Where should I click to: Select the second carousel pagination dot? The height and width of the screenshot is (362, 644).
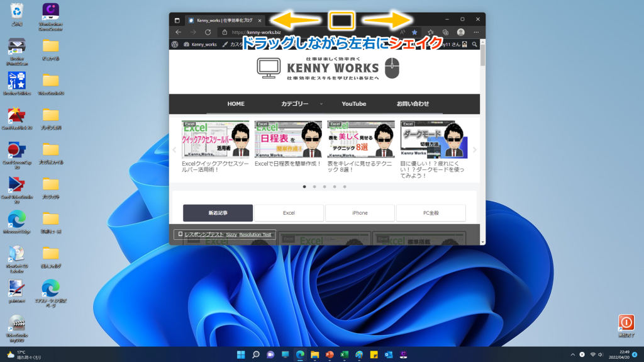[x=314, y=187]
